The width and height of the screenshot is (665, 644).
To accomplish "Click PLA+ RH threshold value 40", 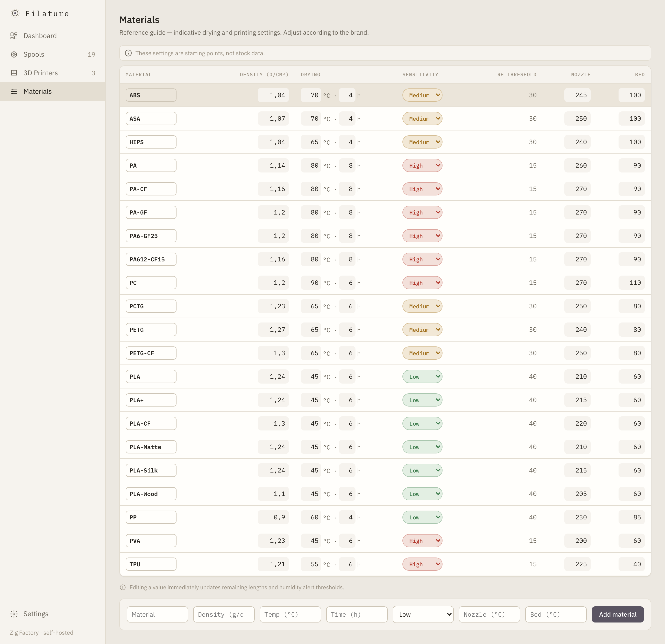I will (533, 400).
